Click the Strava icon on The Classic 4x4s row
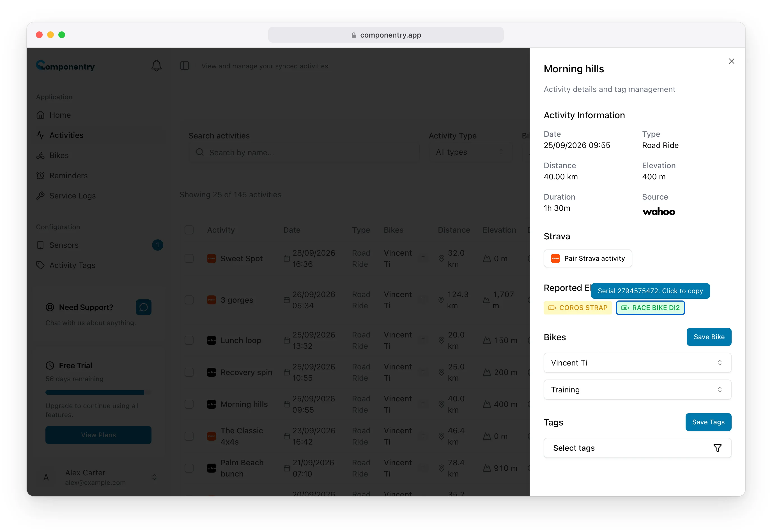Screen dimensions: 772x532 point(212,436)
